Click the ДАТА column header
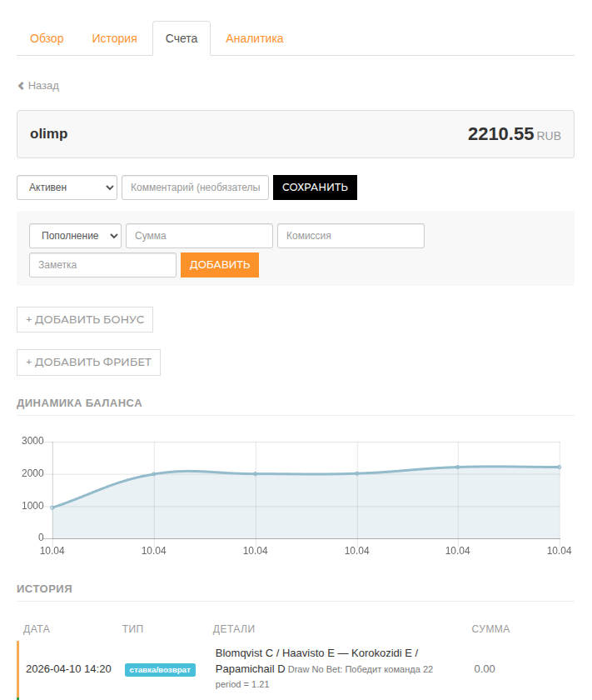Viewport: 592px width, 700px height. click(37, 629)
